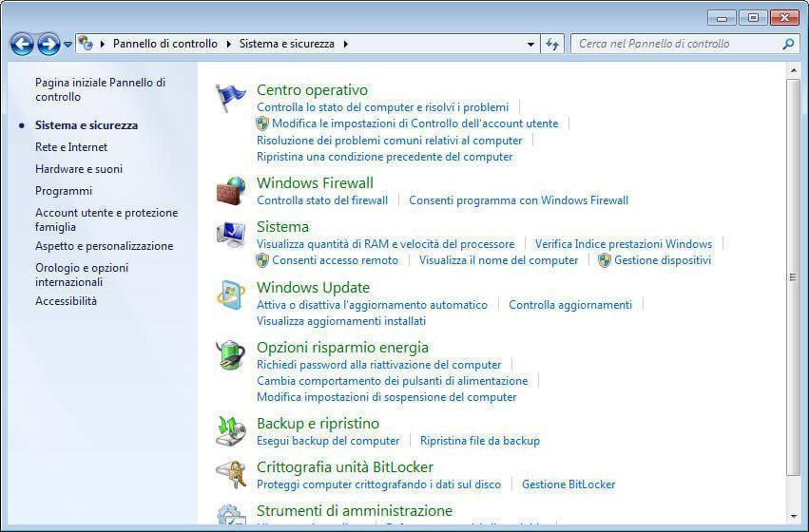Image resolution: width=809 pixels, height=532 pixels.
Task: Click the search magnifier icon
Action: tap(788, 45)
